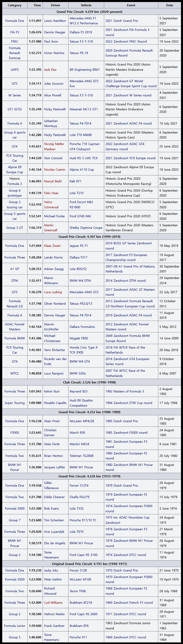Open the Nicolaj Møller Madsen red link
The width and height of the screenshot is (183, 644).
pyautogui.click(x=54, y=147)
